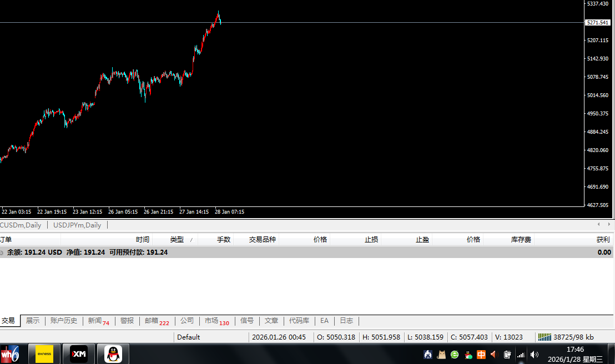Open the XM trading app in taskbar
The height and width of the screenshot is (364, 615).
coord(78,353)
